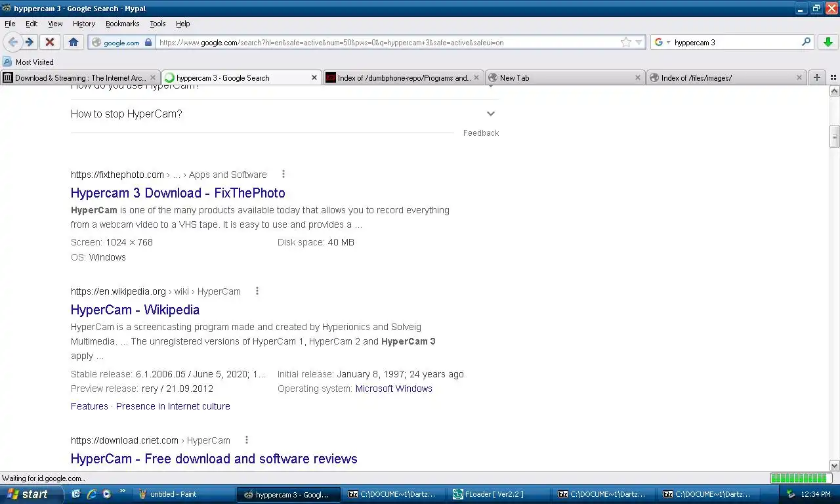Open the Tools menu
This screenshot has height=504, width=840.
pyautogui.click(x=157, y=24)
